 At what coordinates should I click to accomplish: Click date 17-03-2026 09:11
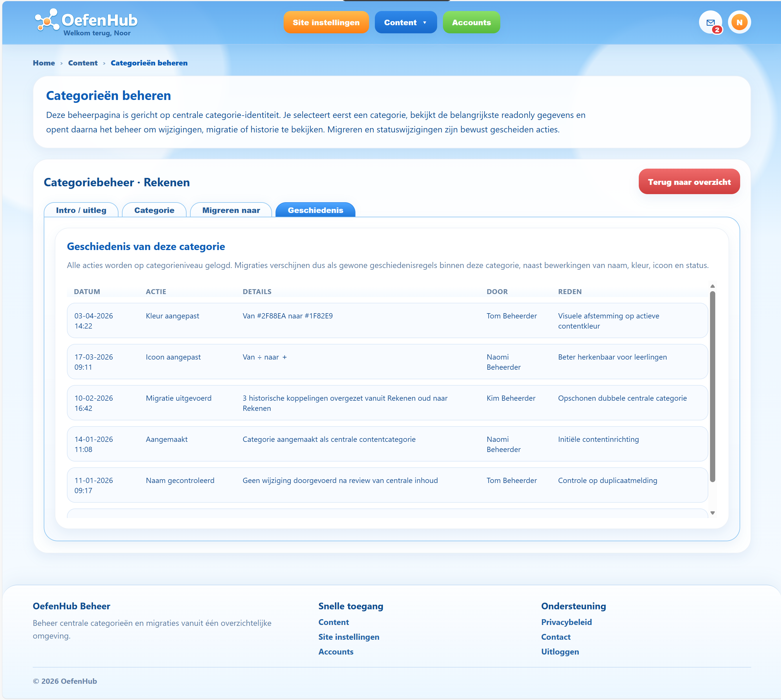pos(94,362)
